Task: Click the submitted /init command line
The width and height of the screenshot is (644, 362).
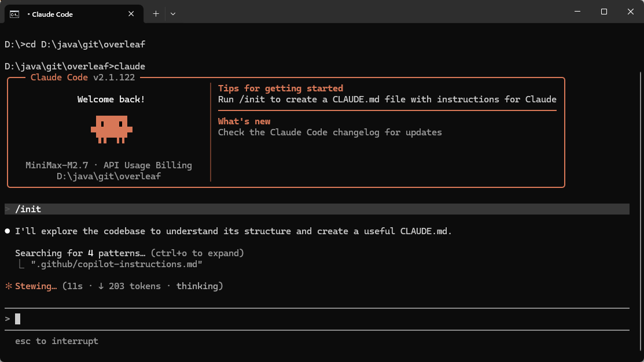Action: (317, 209)
